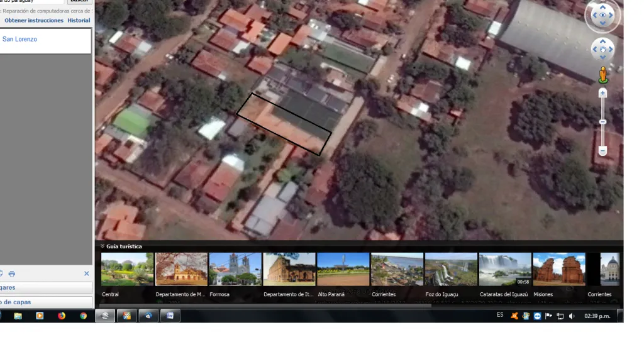Switch to Google Earth taskbar button
The width and height of the screenshot is (644, 364).
click(105, 316)
